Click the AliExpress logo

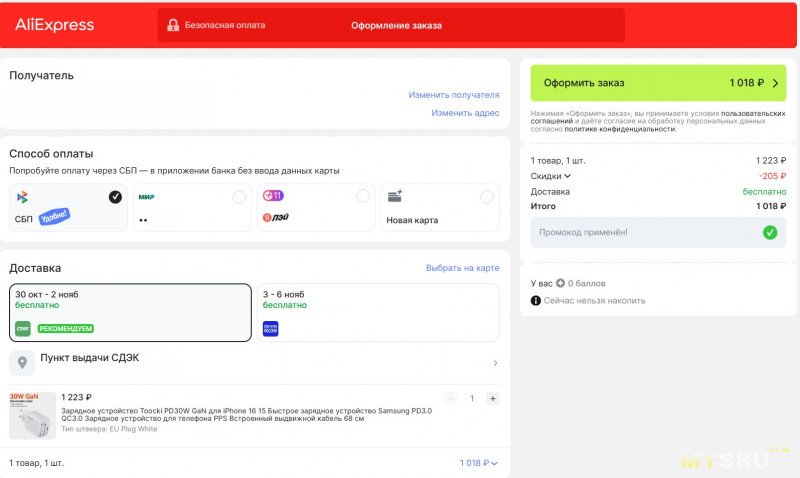pyautogui.click(x=54, y=25)
